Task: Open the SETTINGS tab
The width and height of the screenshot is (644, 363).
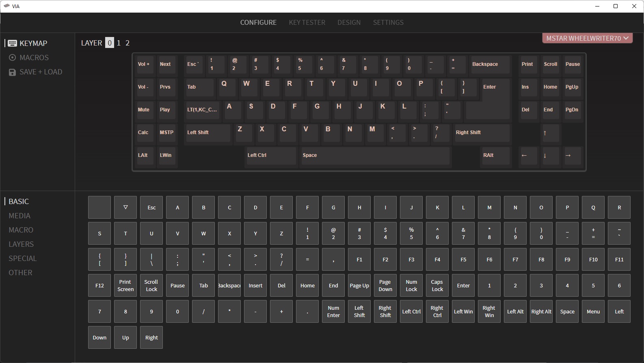Action: 388,22
